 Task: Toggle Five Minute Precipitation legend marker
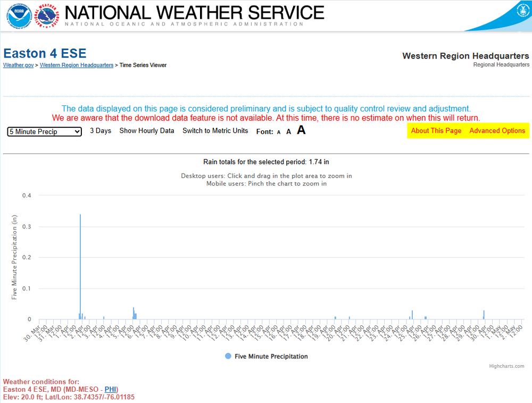point(228,356)
